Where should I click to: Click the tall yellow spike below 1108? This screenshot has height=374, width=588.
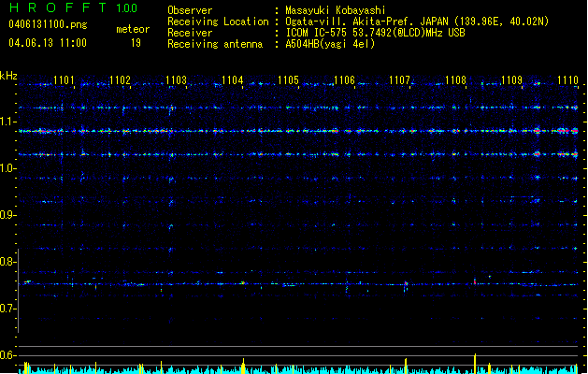475,363
